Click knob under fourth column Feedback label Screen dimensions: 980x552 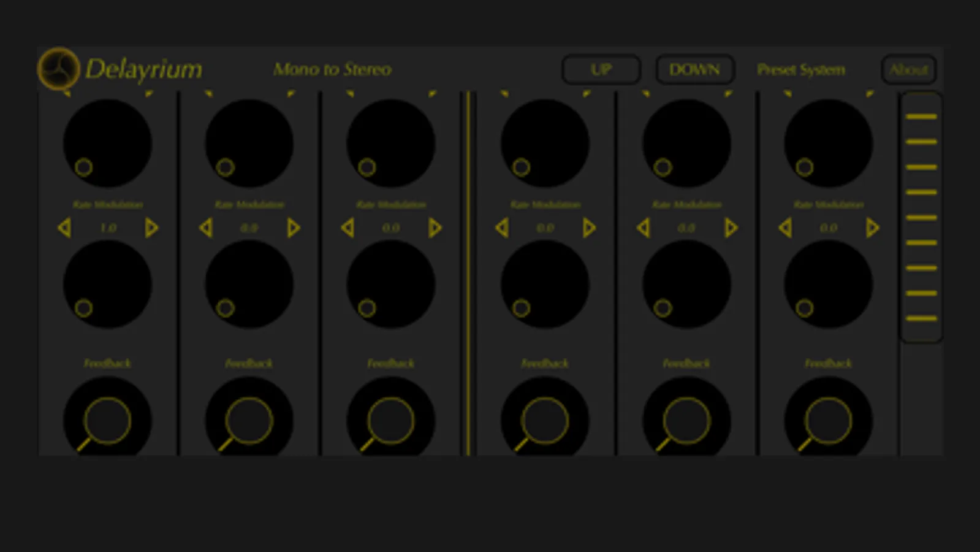[545, 417]
